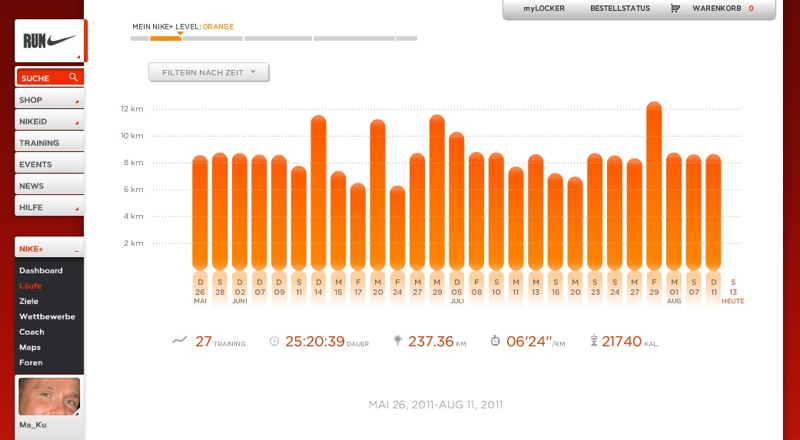Select Dashboard in Nike+ submenu

coord(41,270)
